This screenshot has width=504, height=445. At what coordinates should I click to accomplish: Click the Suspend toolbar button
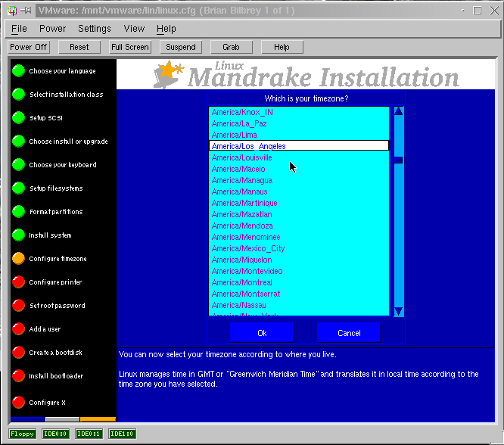[x=181, y=47]
